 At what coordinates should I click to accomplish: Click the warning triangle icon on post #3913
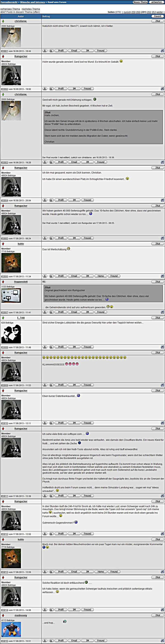[x=45, y=572]
